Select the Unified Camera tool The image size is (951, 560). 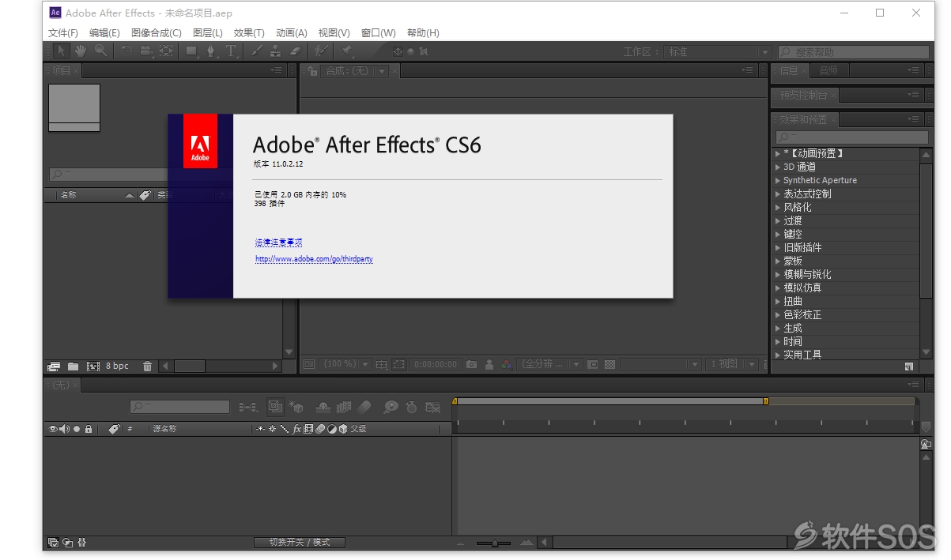[x=147, y=51]
